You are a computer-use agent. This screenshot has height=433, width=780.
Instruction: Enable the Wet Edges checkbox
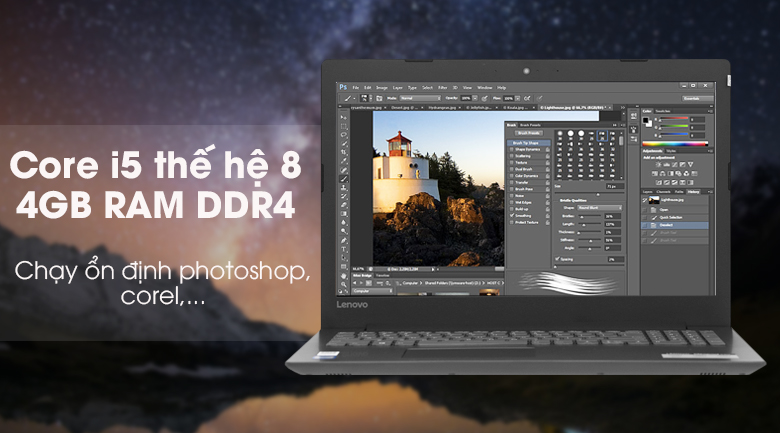point(511,203)
